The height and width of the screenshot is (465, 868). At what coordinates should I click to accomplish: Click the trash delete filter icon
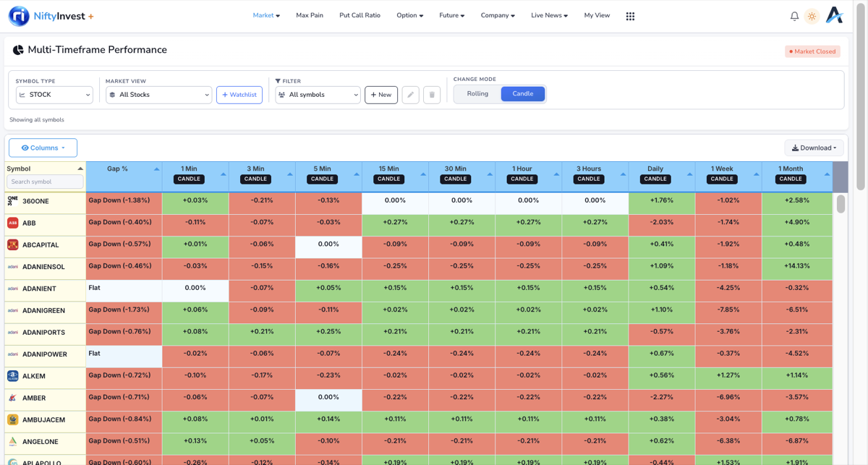click(432, 95)
